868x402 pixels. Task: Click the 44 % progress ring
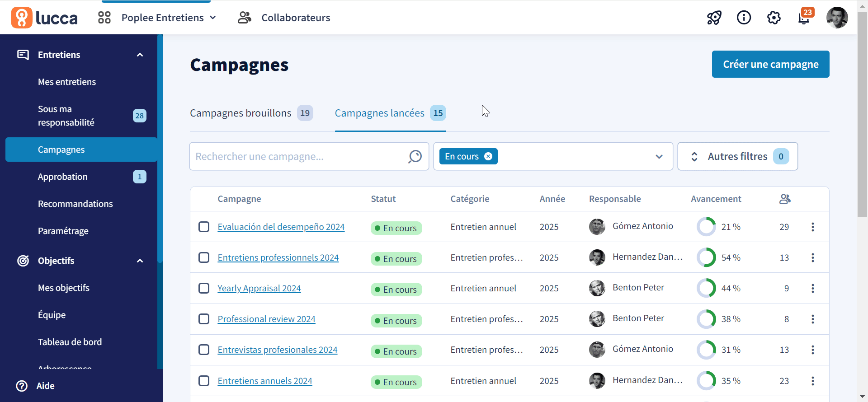[x=706, y=288]
